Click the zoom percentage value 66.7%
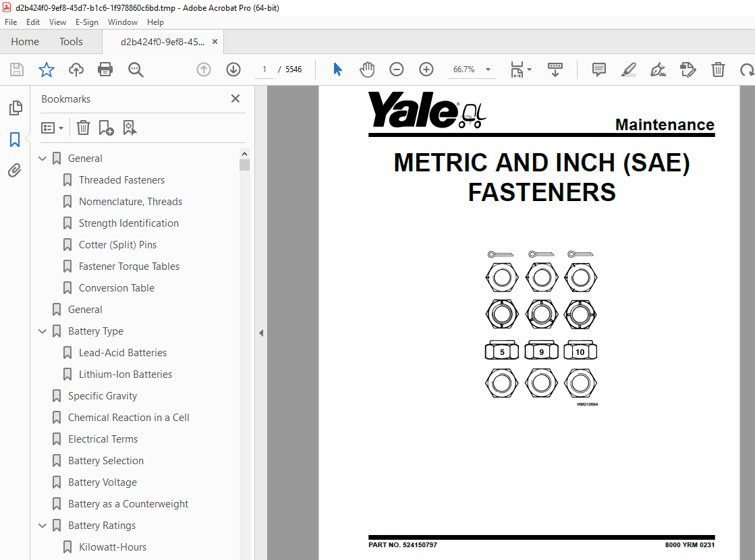 click(464, 69)
